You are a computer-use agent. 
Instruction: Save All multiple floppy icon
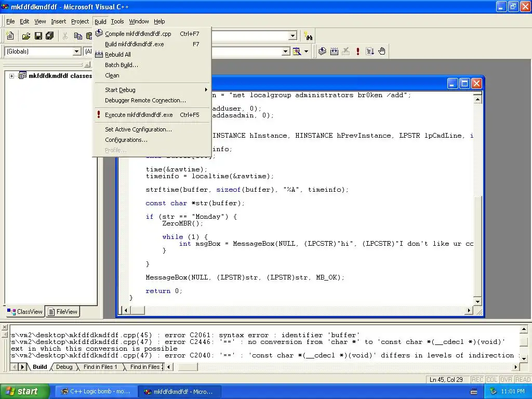(x=49, y=36)
